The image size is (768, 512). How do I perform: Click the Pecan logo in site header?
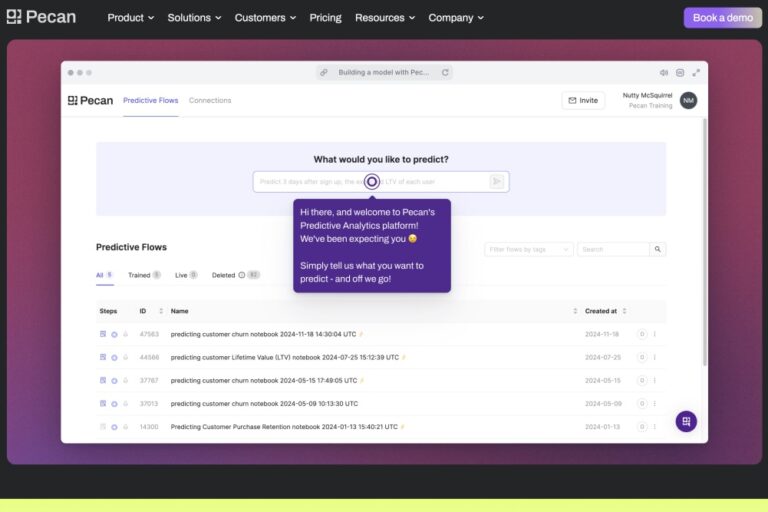(x=41, y=17)
